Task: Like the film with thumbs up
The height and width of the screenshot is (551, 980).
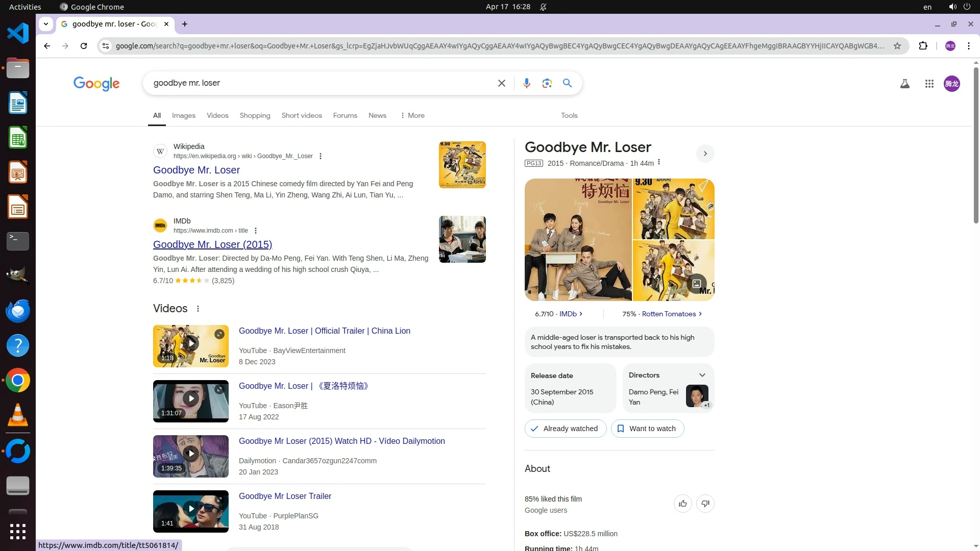Action: click(682, 504)
